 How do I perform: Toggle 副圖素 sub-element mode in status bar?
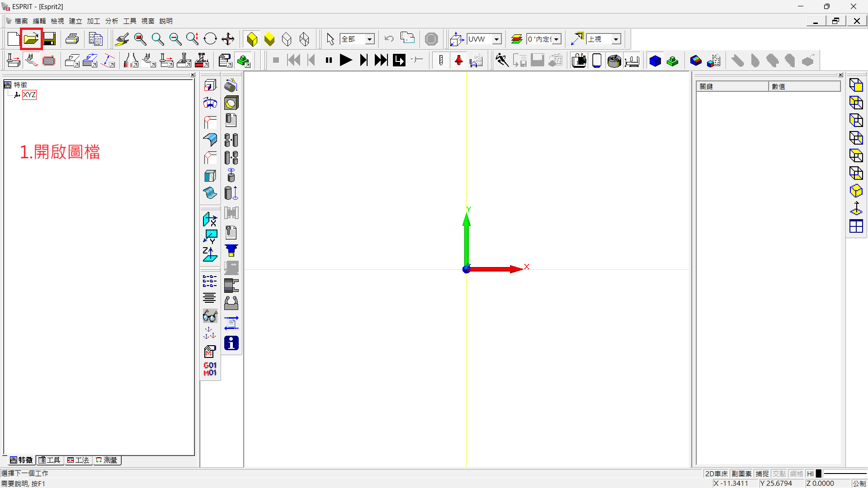[x=741, y=474]
